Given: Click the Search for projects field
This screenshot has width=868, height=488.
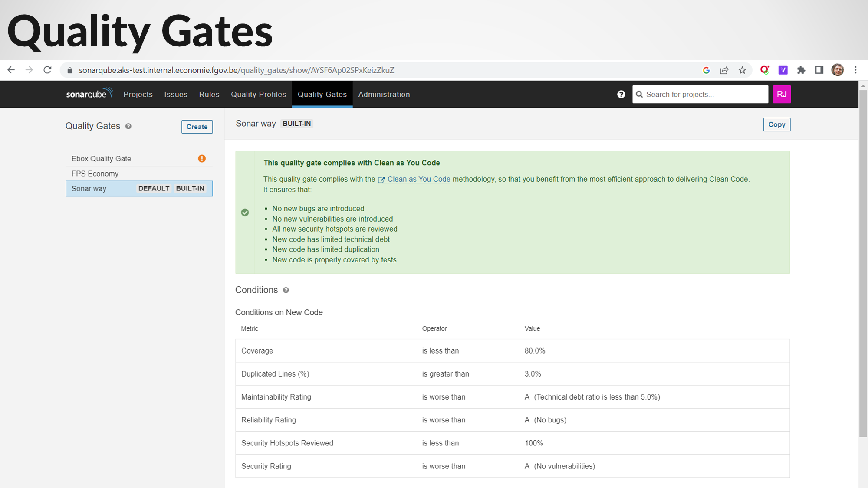Looking at the screenshot, I should tap(703, 94).
